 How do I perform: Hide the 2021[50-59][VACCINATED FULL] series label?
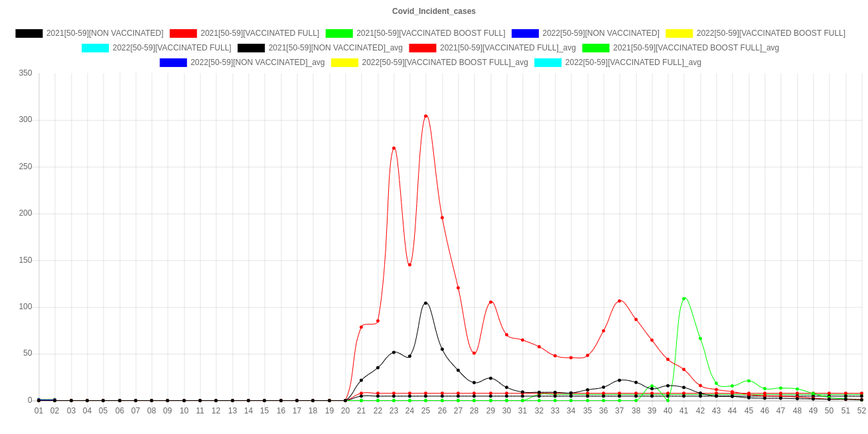(x=259, y=33)
